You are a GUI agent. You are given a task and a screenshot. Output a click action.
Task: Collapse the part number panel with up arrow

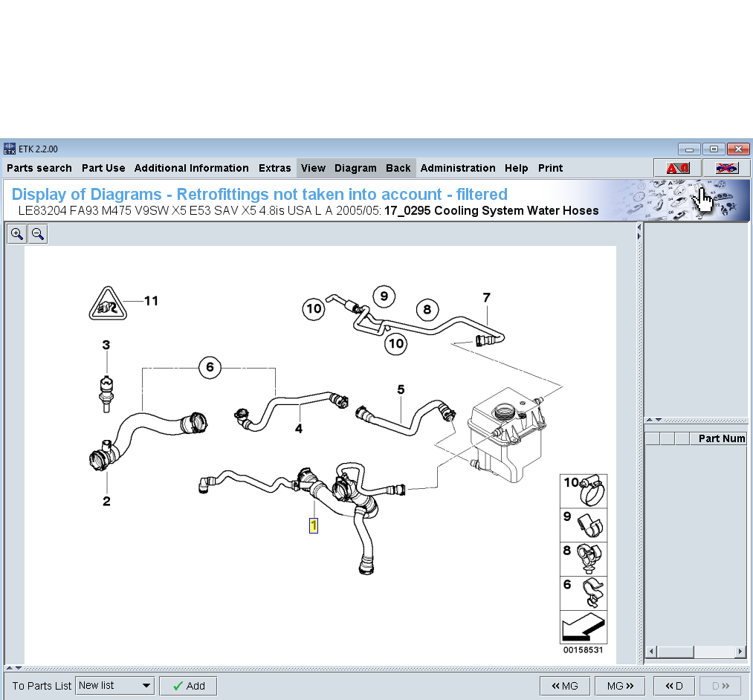pos(648,421)
